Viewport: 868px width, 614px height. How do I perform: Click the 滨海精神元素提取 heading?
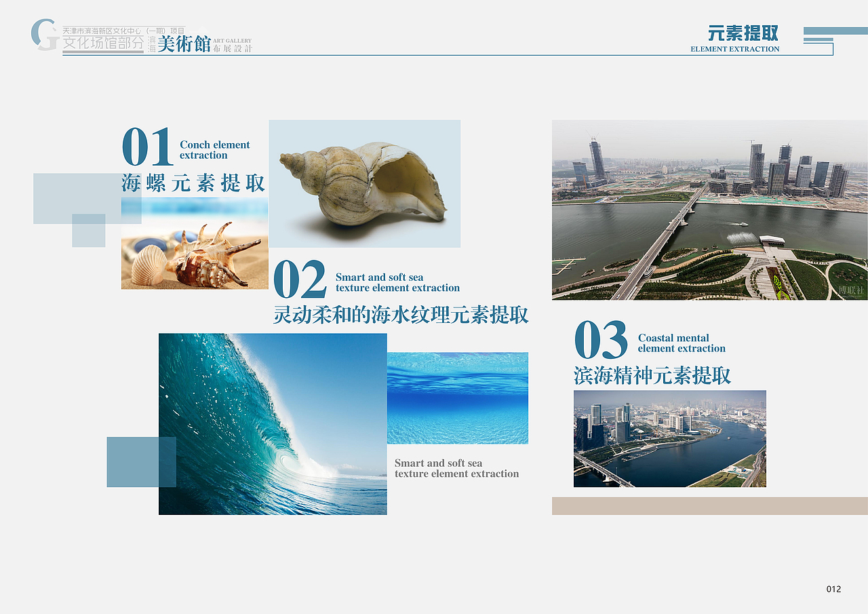[x=652, y=375]
